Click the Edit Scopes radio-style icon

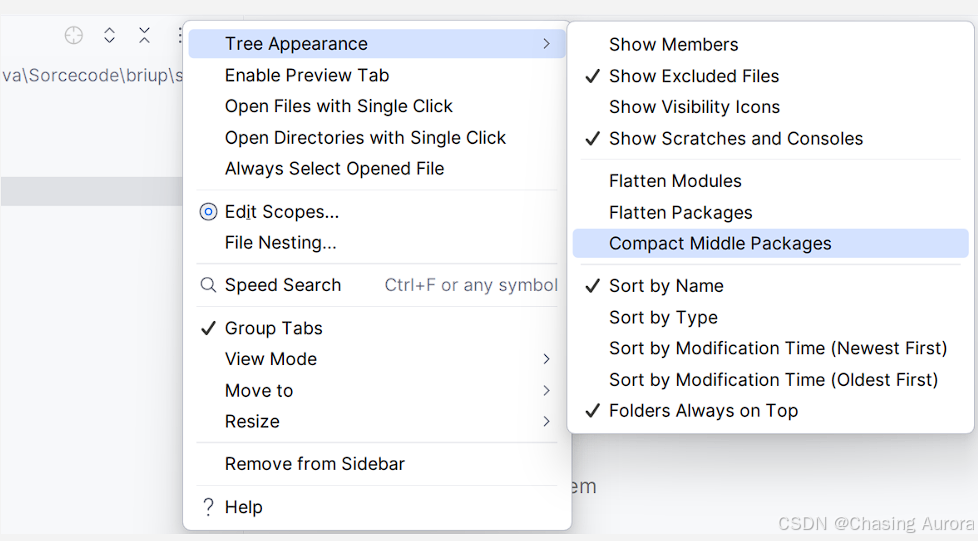[x=208, y=212]
